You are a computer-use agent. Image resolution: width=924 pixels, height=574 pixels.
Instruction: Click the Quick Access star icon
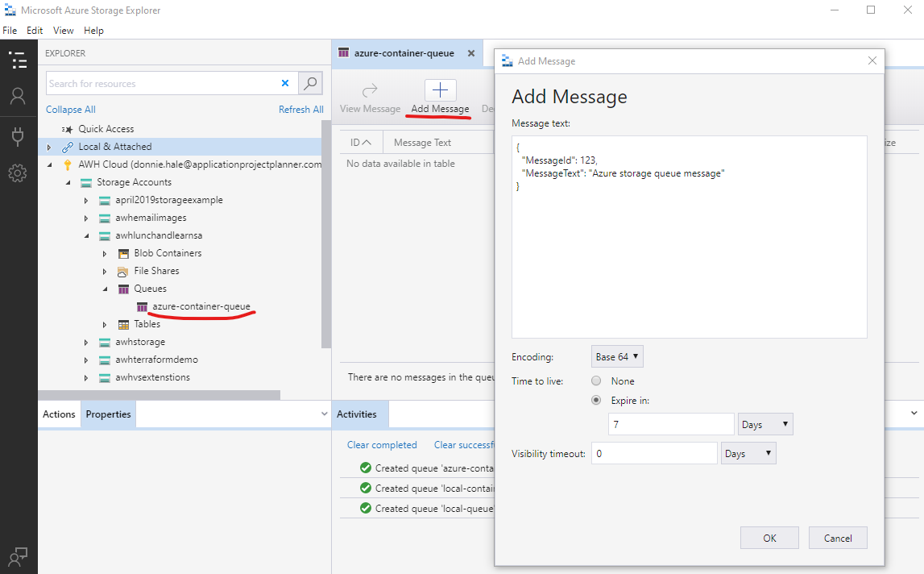(67, 129)
